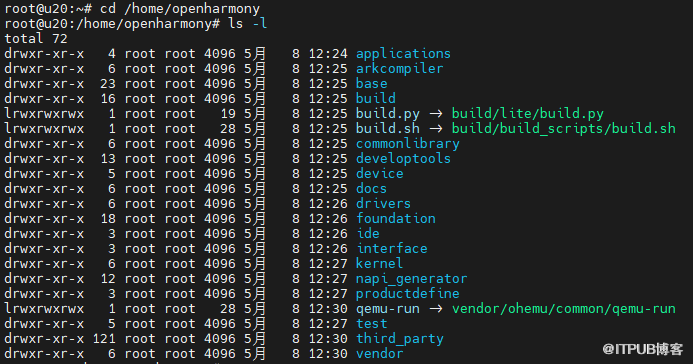Select the arkcompiler directory entry
Screen dimensions: 693x364
point(399,69)
